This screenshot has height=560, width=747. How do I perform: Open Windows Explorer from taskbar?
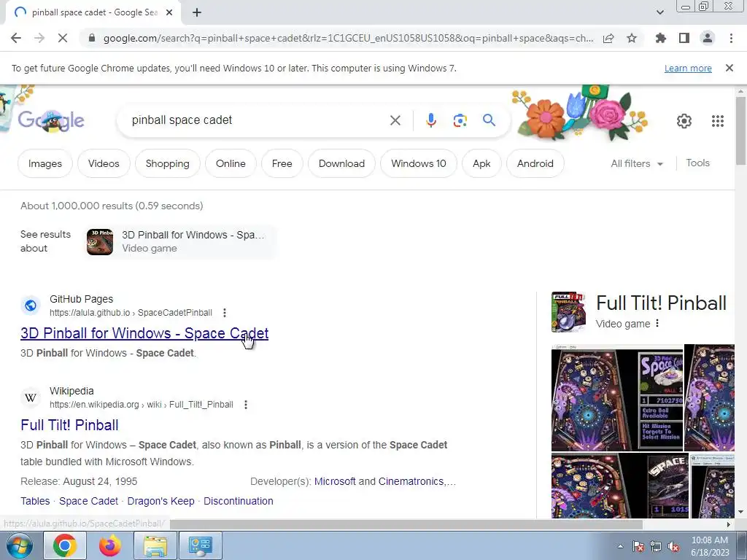(155, 545)
